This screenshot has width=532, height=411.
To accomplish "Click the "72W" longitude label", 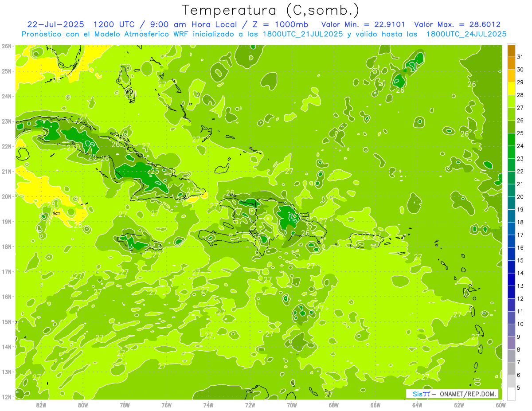I will tap(250, 405).
